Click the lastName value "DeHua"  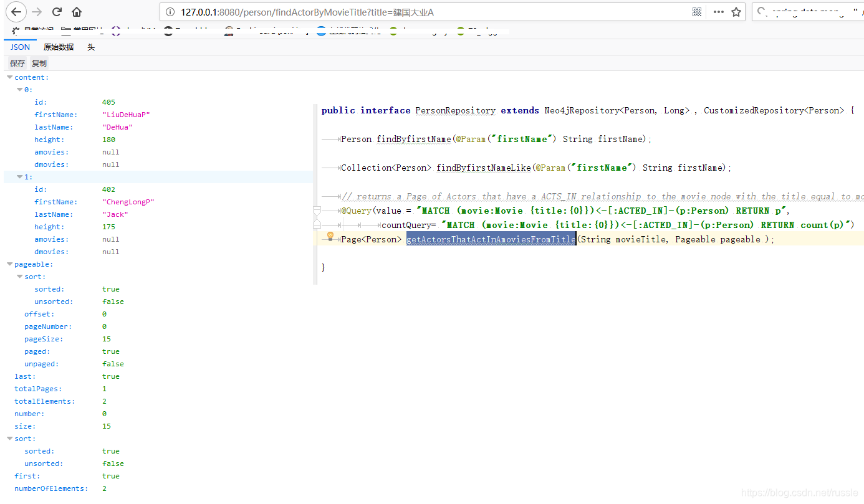pos(117,127)
